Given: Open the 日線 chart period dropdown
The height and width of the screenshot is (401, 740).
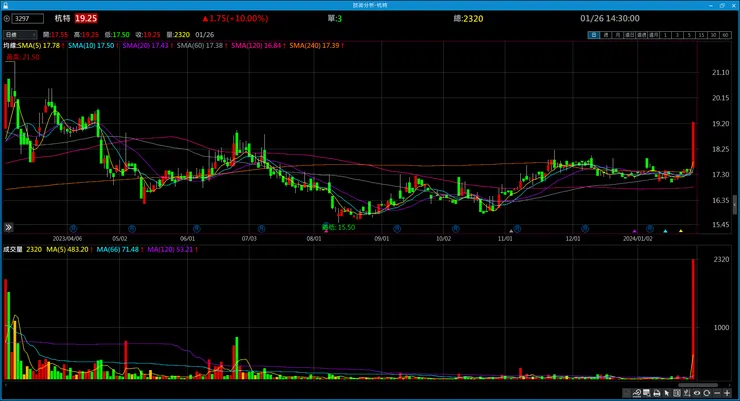Looking at the screenshot, I should pyautogui.click(x=20, y=34).
